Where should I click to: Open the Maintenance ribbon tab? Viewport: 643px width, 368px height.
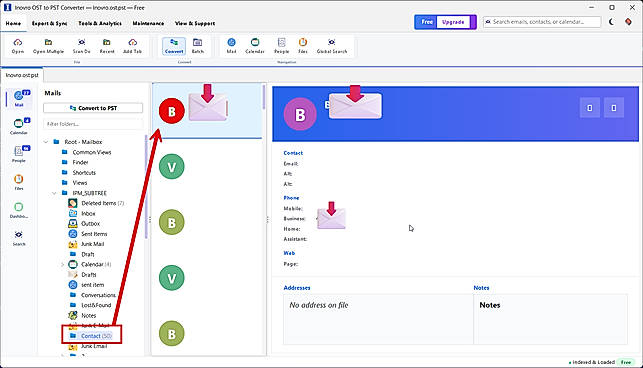[x=148, y=23]
